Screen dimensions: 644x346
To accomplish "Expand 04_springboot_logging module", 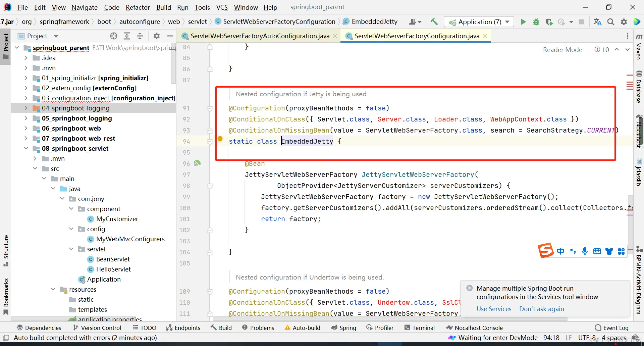I will (x=26, y=108).
